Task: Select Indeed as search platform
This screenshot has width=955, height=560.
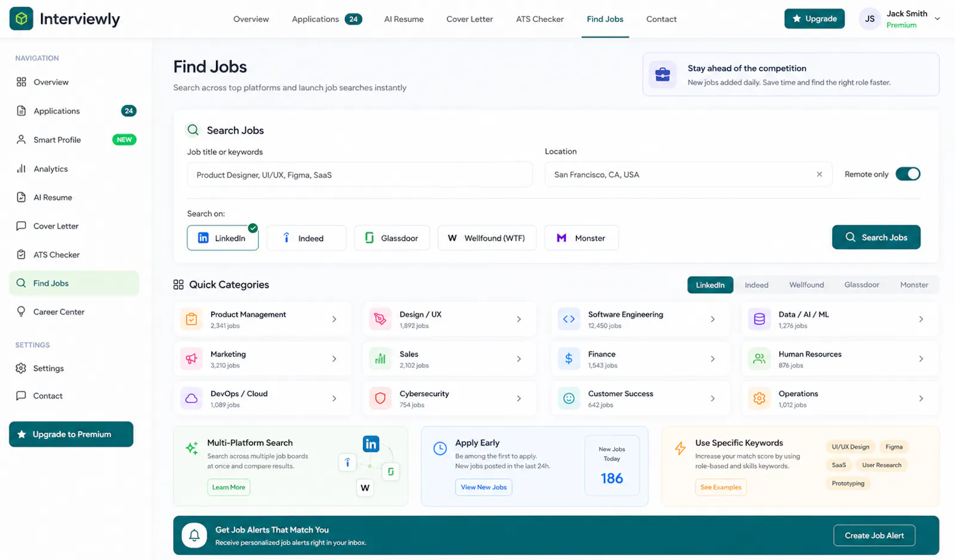Action: pos(306,238)
